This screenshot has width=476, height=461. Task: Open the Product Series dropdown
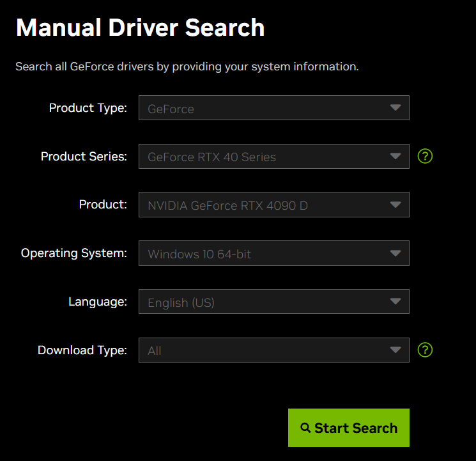(274, 156)
